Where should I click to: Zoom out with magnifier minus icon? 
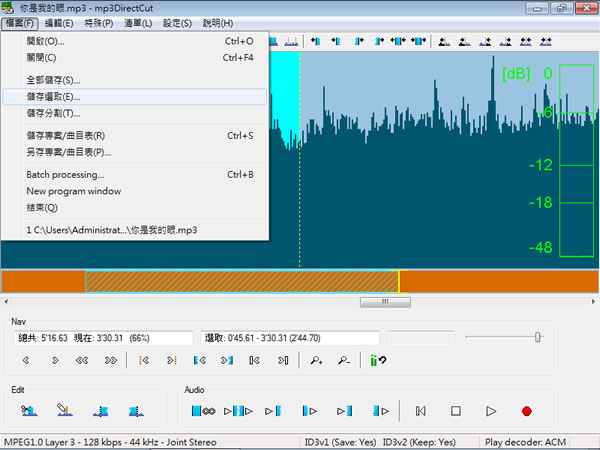tap(344, 360)
